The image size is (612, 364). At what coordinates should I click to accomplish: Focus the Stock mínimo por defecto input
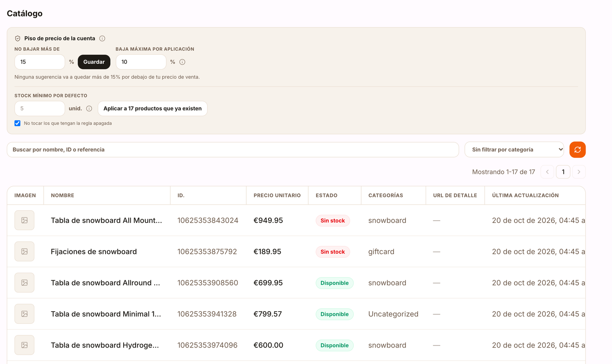point(40,109)
